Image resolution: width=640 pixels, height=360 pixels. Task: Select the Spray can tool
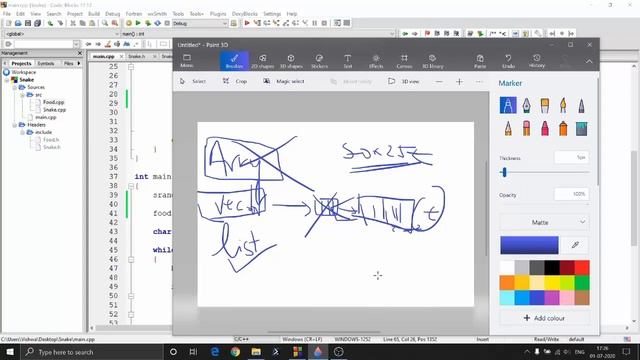(x=563, y=129)
